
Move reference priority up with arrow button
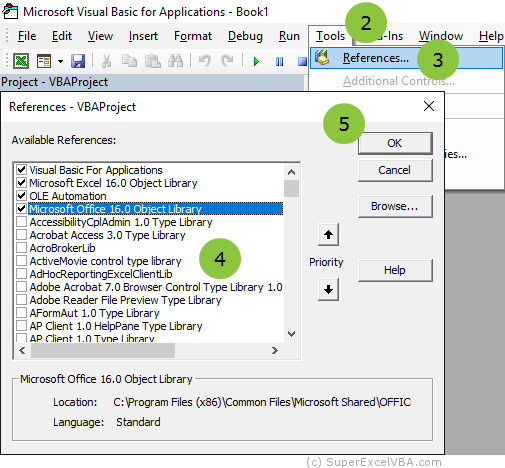(x=328, y=235)
